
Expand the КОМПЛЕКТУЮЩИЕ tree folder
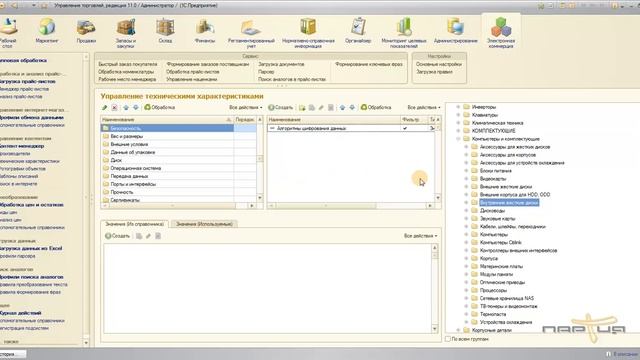(458, 131)
